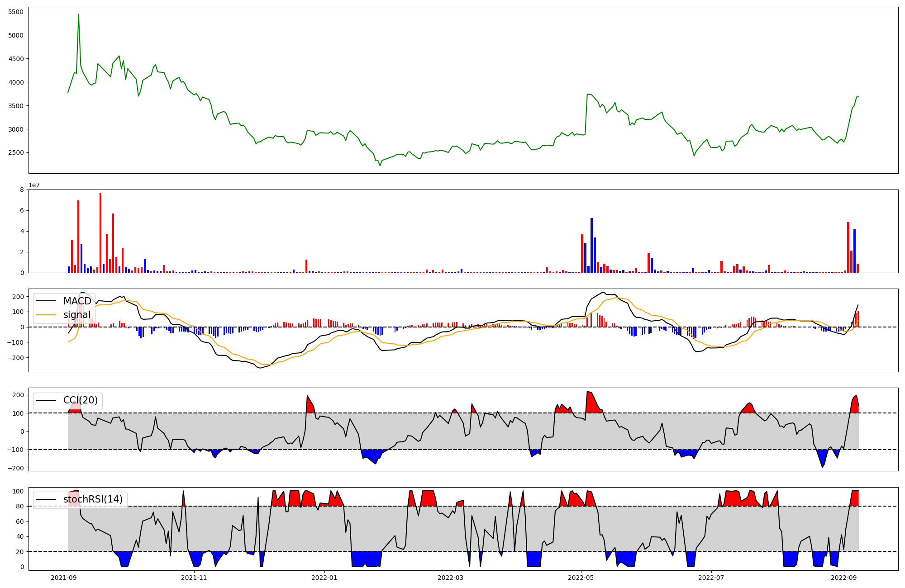Click the -200 tick on the CCI axis
This screenshot has height=588, width=905.
[x=17, y=468]
